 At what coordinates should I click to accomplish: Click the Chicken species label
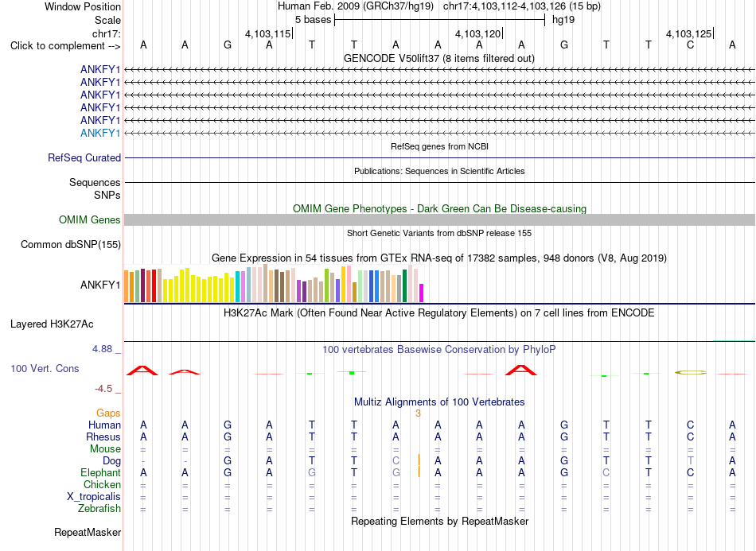click(x=102, y=484)
